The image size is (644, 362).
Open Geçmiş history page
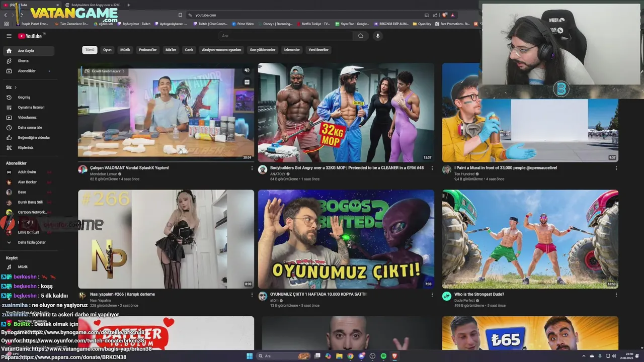click(28, 97)
